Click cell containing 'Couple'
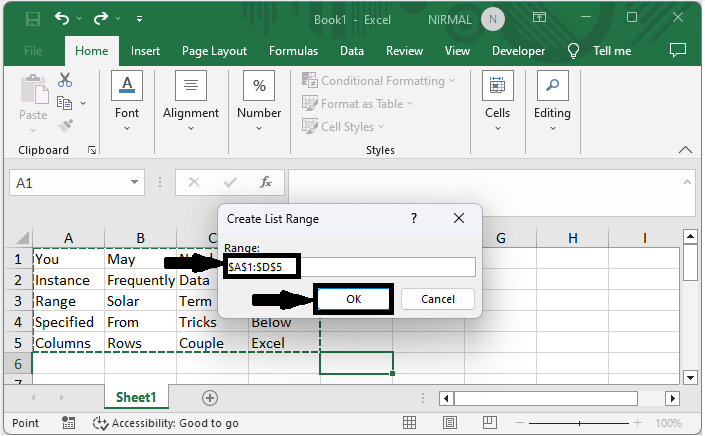705x436 pixels. coord(212,343)
